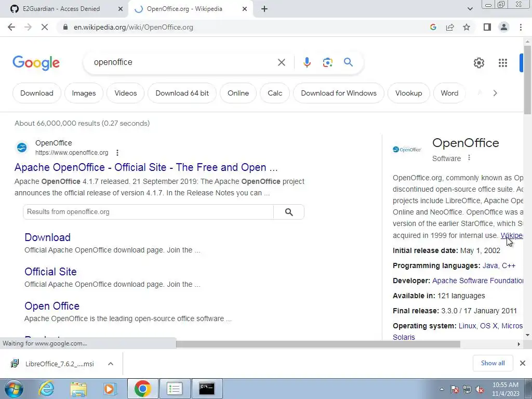Screen dimensions: 532x399
Task: Expand LibreOffice download options chevron
Action: click(110, 364)
